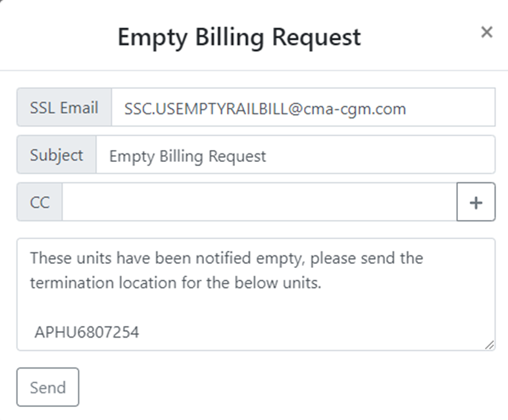Screen dimensions: 508x420
Task: Click the CC label box
Action: click(39, 203)
